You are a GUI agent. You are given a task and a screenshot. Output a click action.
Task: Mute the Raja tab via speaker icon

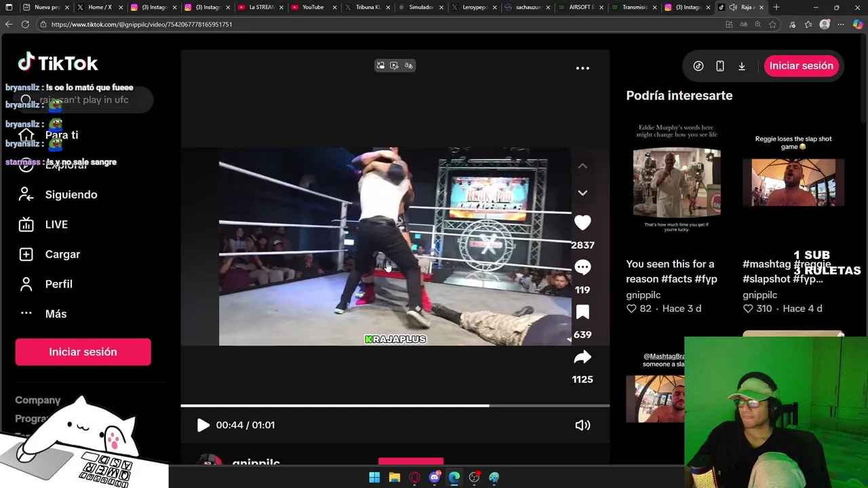[x=732, y=7]
